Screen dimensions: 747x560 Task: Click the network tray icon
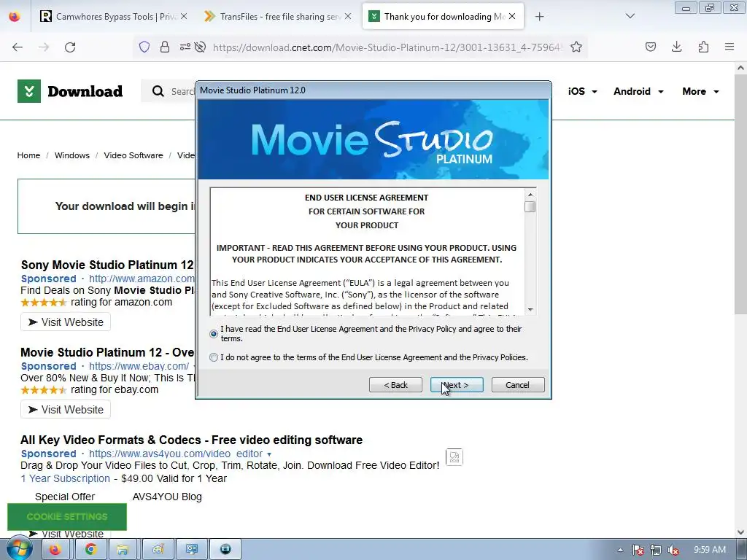click(656, 550)
